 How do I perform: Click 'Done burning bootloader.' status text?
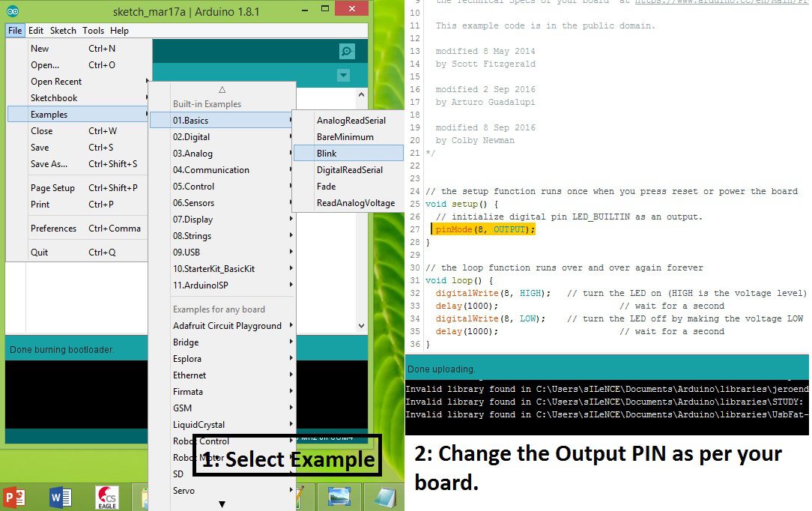tap(62, 349)
